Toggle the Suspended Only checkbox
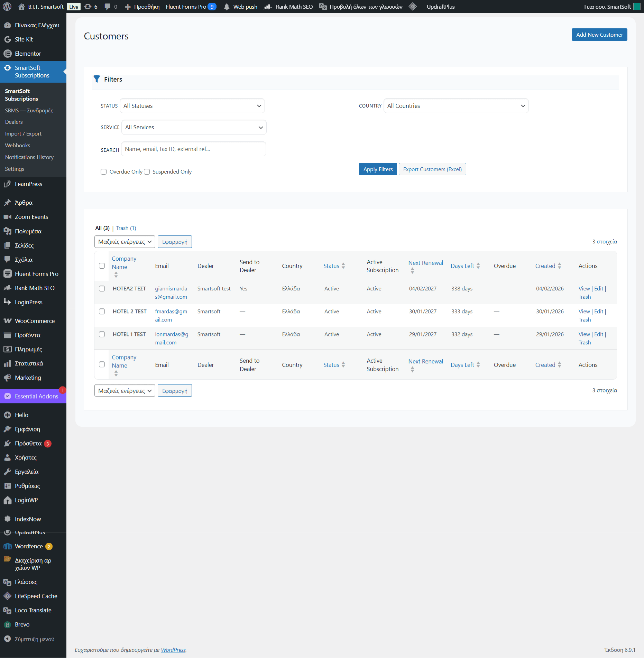This screenshot has width=644, height=659. [147, 172]
